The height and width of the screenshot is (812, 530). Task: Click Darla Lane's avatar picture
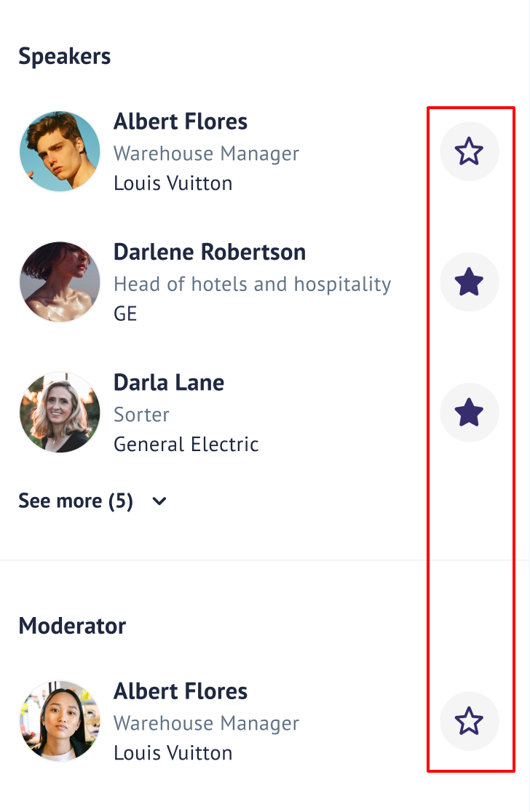(x=60, y=413)
